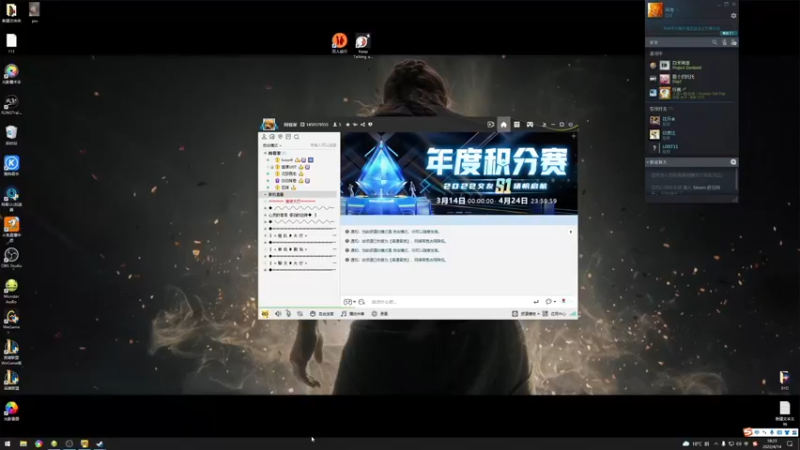Search friends with the Steam magnifier icon
This screenshot has width=800, height=450.
(x=714, y=42)
